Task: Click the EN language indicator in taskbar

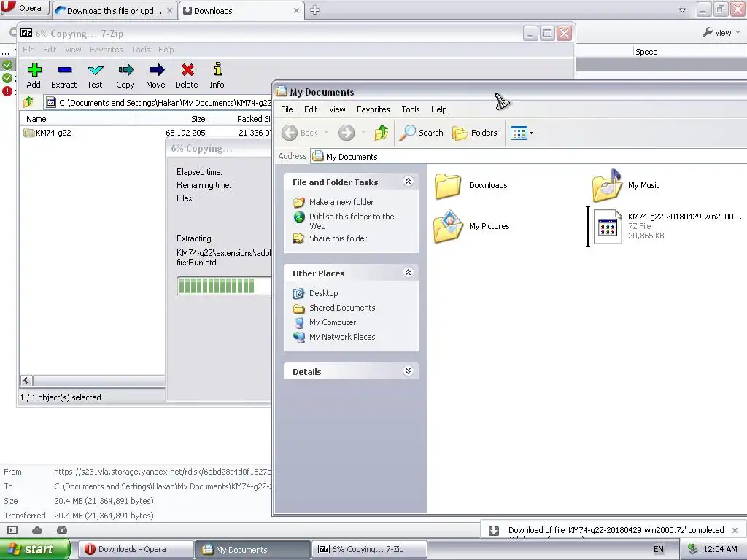Action: (659, 550)
